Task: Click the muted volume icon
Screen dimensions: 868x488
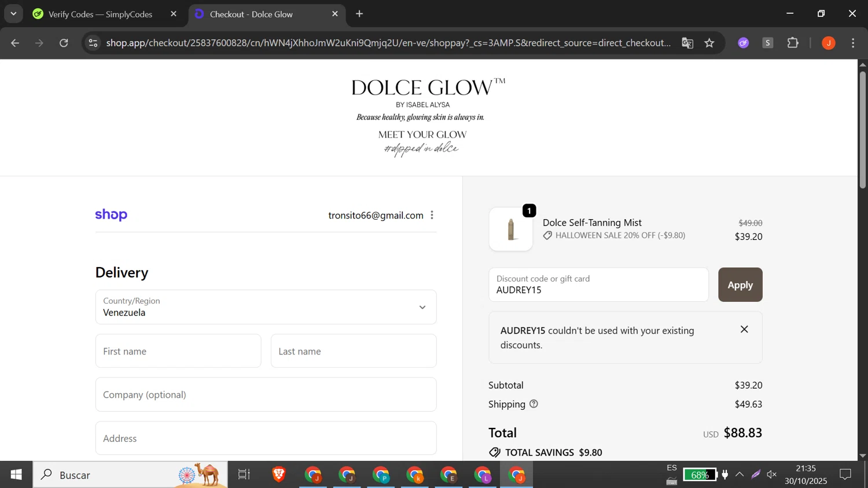Action: (772, 475)
